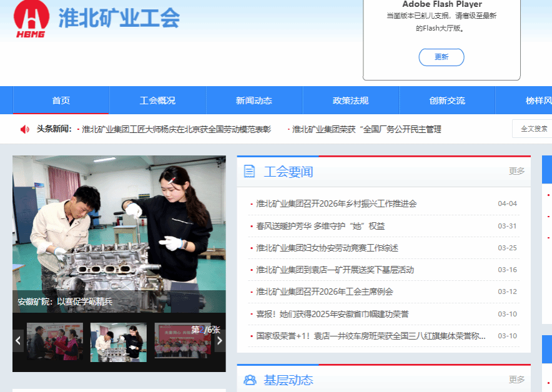Advance carousel with right arrow
The height and width of the screenshot is (392, 552).
pos(220,341)
